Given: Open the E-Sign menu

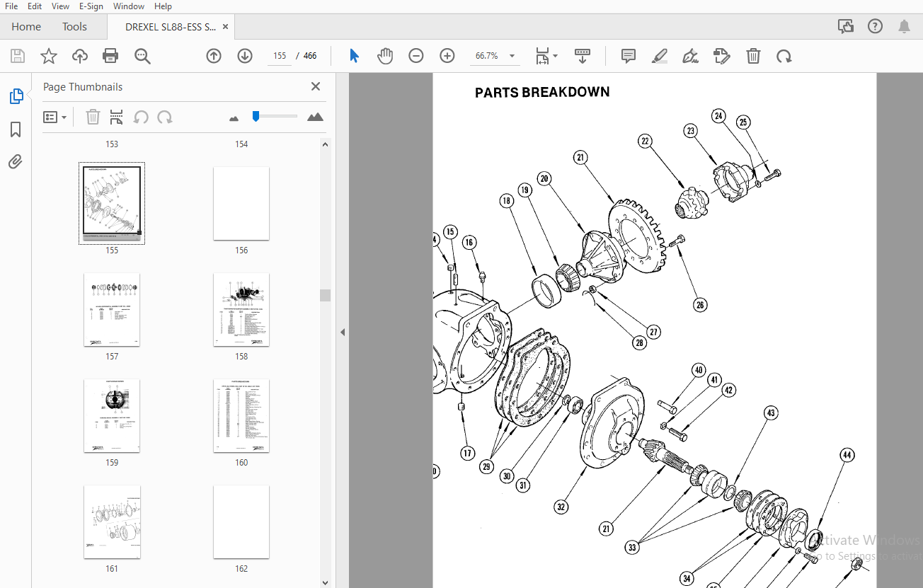Looking at the screenshot, I should 91,6.
